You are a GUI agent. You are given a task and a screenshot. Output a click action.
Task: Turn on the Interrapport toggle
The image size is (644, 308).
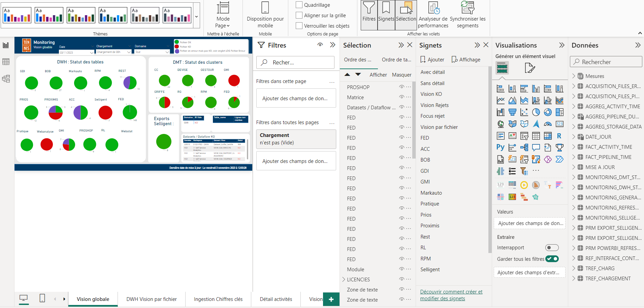coord(552,248)
